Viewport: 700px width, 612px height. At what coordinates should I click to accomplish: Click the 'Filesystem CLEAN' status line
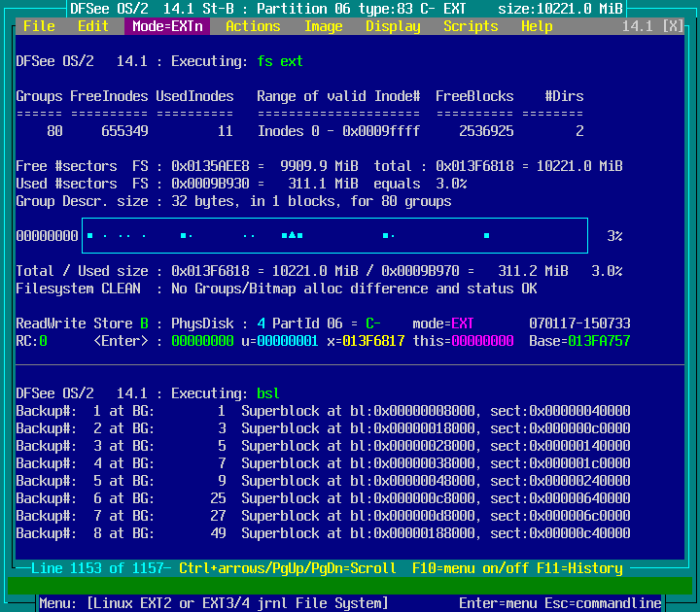(276, 289)
